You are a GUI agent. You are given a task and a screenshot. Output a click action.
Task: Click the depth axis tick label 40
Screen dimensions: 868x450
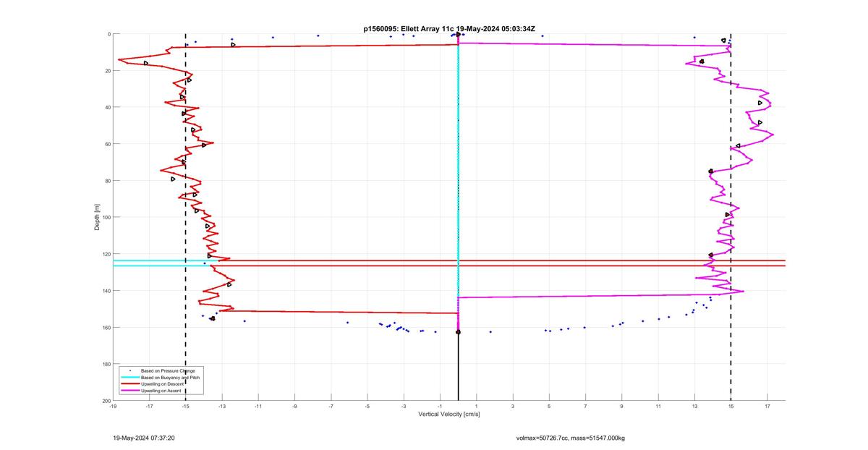[106, 107]
